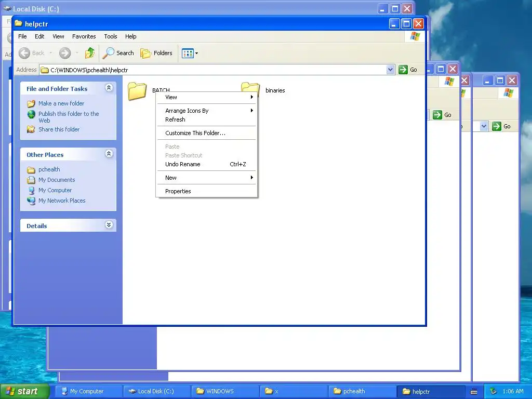Open My Documents from Other Places

[57, 180]
